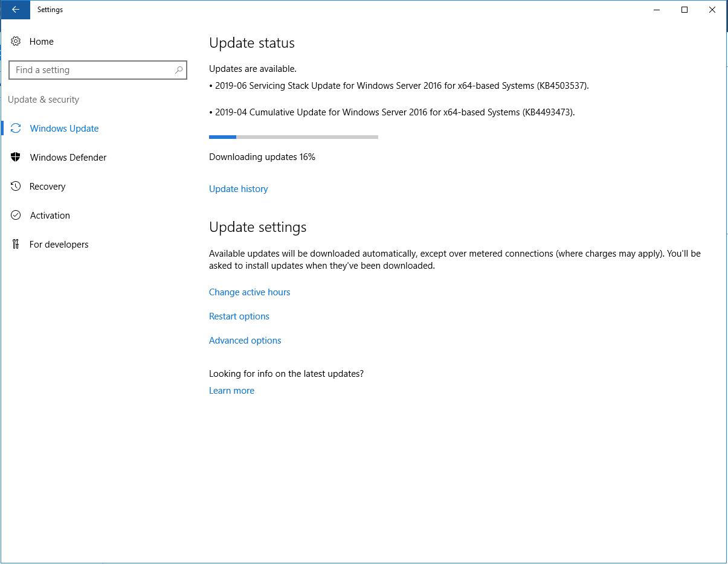Select the Windows Defender shield icon
This screenshot has height=564, width=728.
16,158
